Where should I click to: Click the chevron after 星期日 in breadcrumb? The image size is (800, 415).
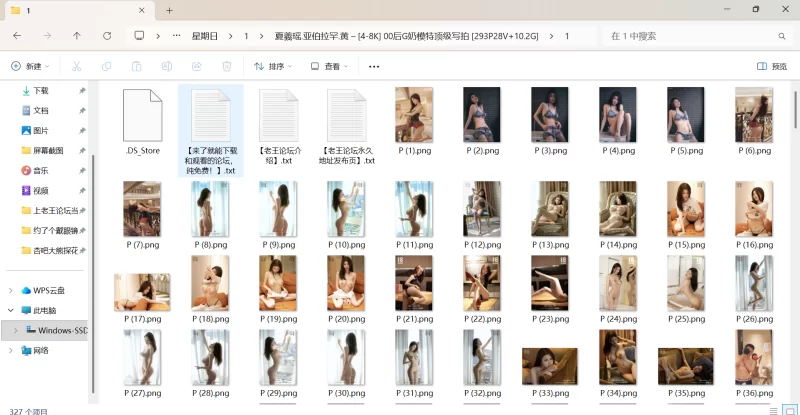(x=231, y=36)
